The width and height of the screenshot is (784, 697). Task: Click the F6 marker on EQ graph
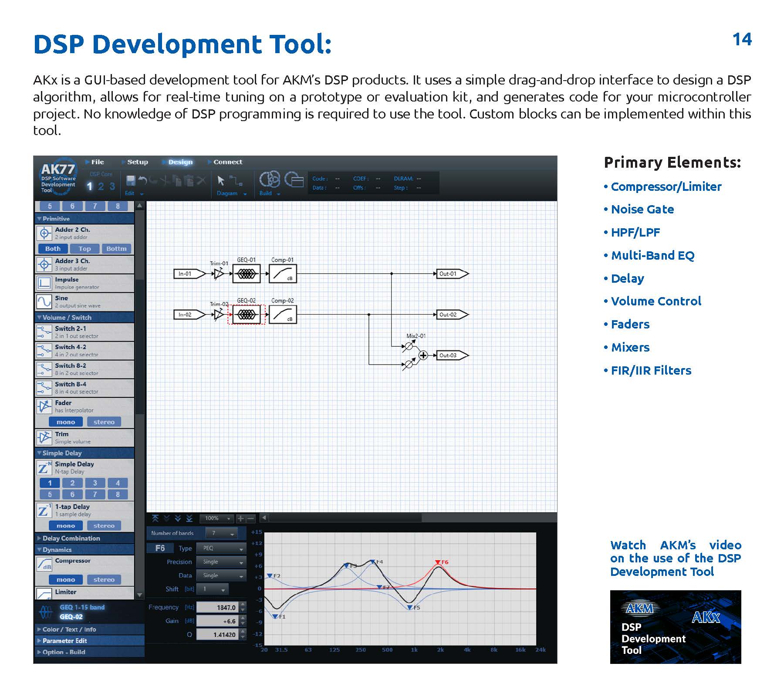(438, 563)
